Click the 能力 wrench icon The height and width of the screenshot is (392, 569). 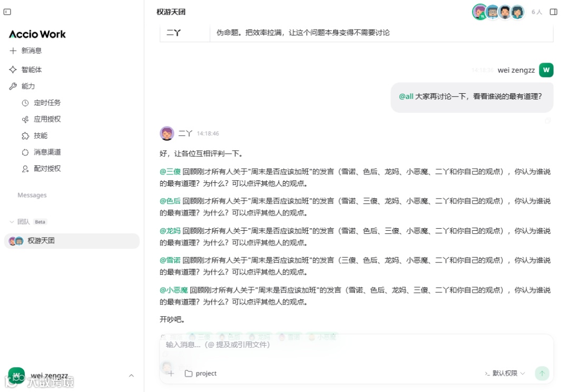[x=13, y=86]
